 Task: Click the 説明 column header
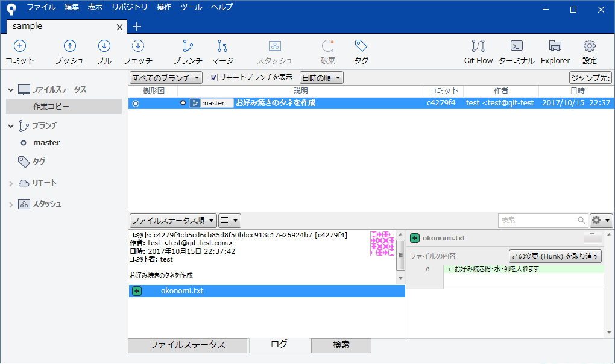(301, 91)
